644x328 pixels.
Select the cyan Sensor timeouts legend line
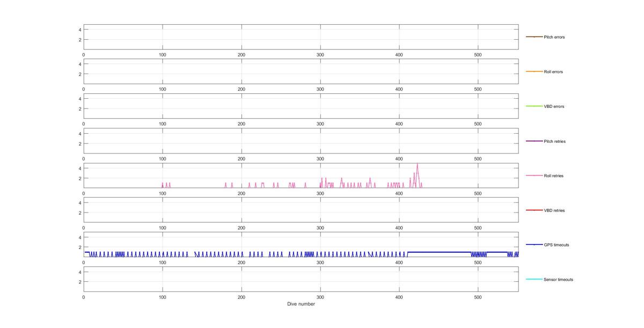coord(534,279)
